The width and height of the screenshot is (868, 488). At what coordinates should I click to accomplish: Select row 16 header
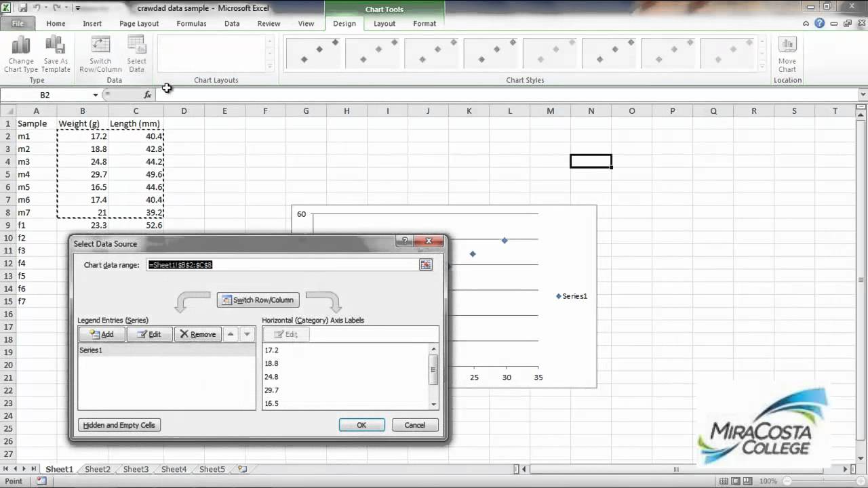coord(8,314)
